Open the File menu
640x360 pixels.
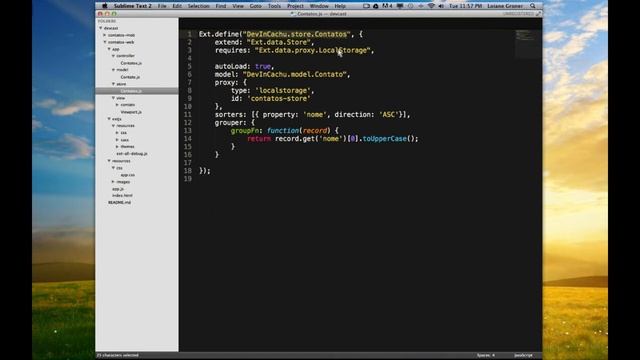(162, 6)
